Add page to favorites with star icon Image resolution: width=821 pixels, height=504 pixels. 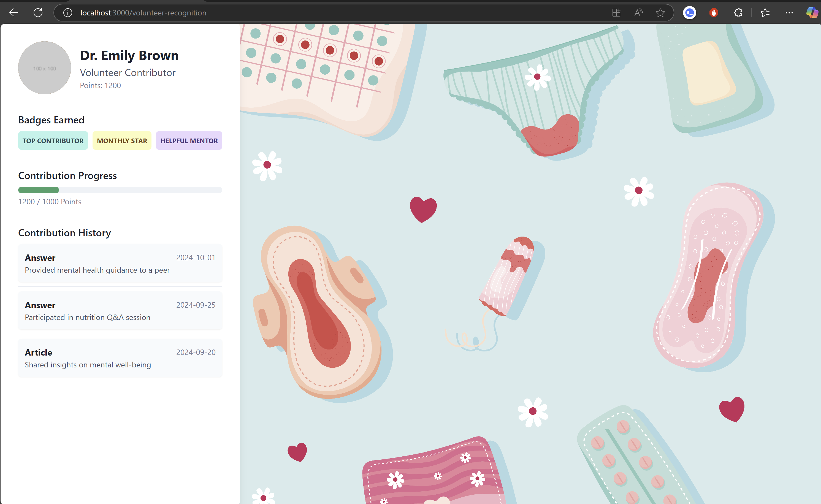click(x=660, y=13)
